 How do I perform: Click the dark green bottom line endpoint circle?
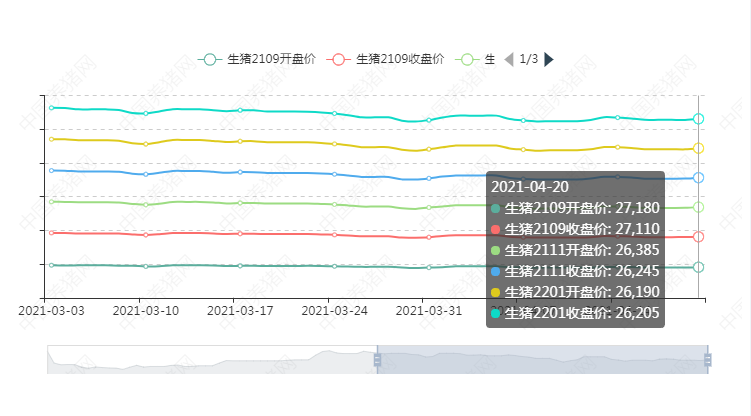[x=699, y=267]
